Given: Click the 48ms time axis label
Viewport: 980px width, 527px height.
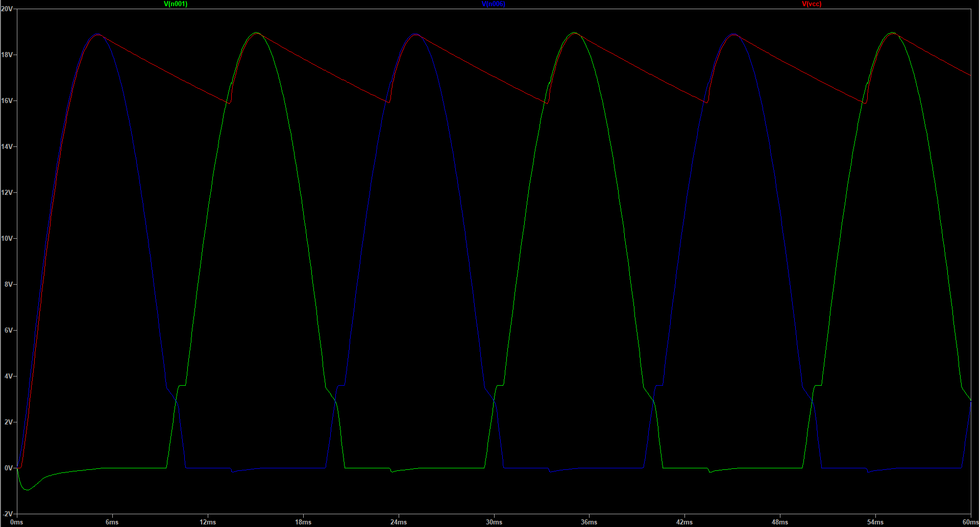Looking at the screenshot, I should click(780, 522).
